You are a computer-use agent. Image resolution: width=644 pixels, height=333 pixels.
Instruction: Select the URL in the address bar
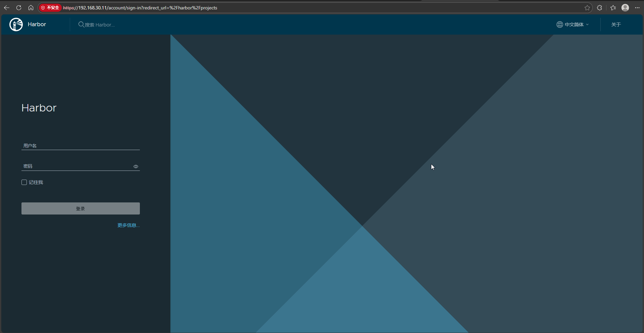tap(140, 8)
